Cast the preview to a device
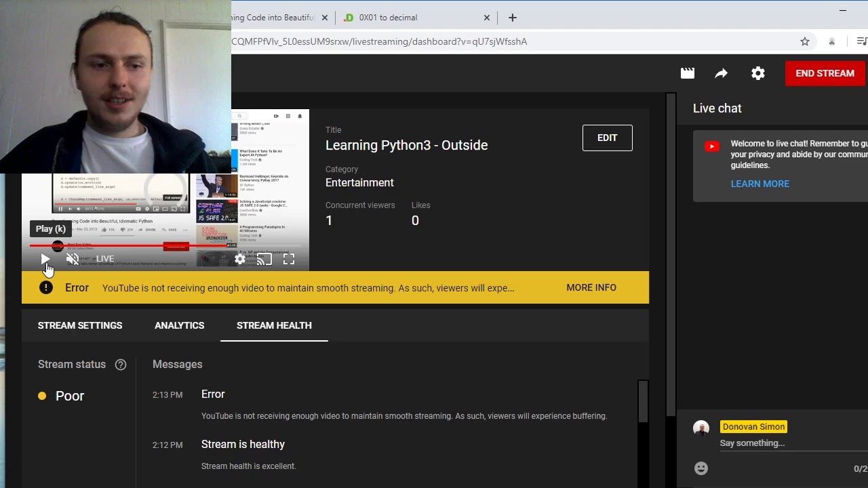Image resolution: width=868 pixels, height=488 pixels. coord(264,259)
